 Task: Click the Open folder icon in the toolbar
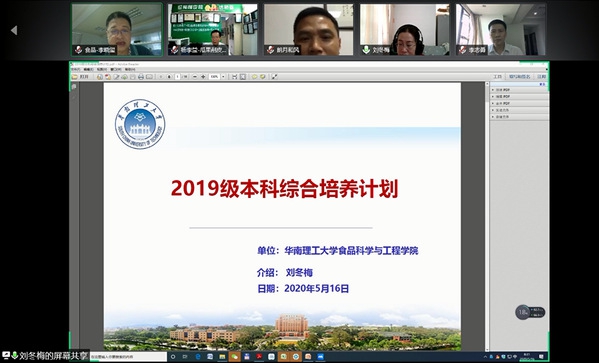(x=74, y=77)
